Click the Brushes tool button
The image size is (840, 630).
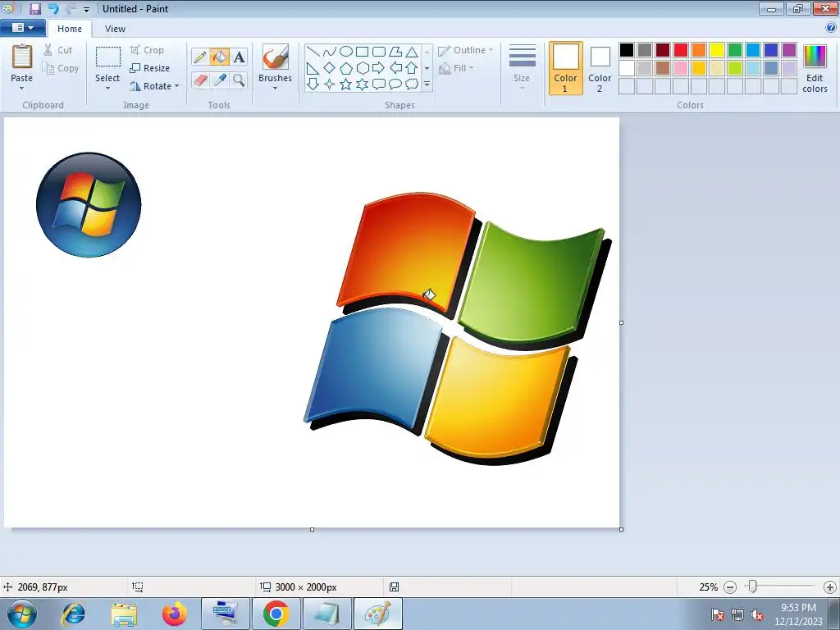pos(275,62)
